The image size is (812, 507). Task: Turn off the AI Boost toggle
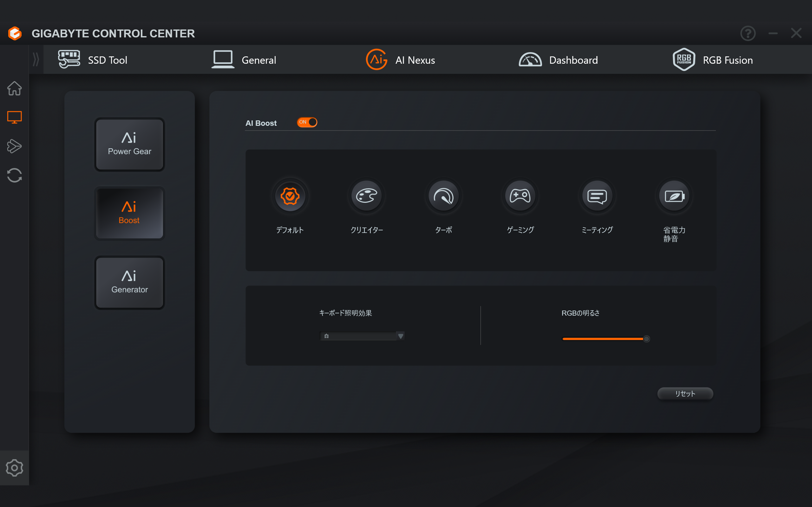[307, 122]
